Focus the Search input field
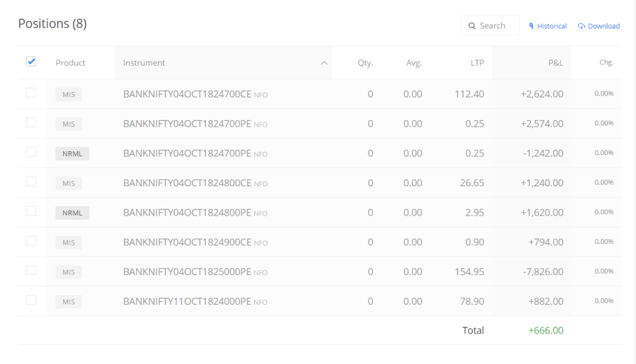636x364 pixels. (489, 25)
